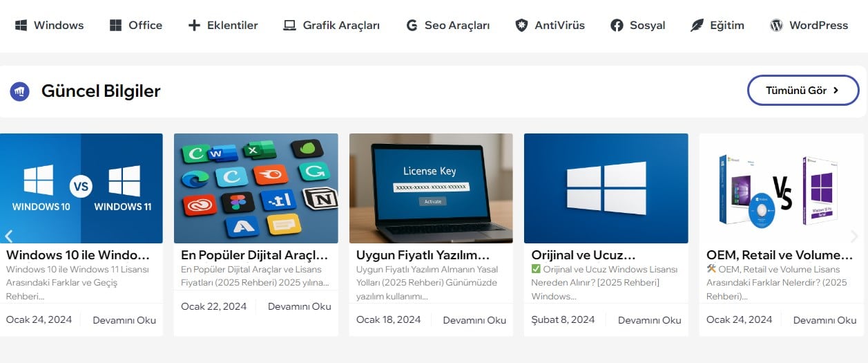The image size is (868, 363).
Task: Open the Sosyal menu item
Action: 638,26
